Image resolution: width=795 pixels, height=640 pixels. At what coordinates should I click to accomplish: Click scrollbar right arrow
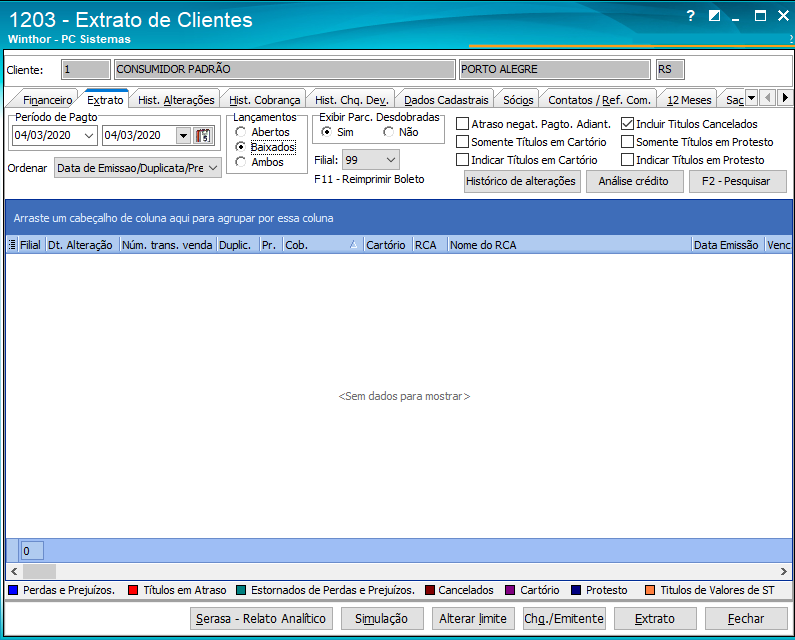[784, 572]
